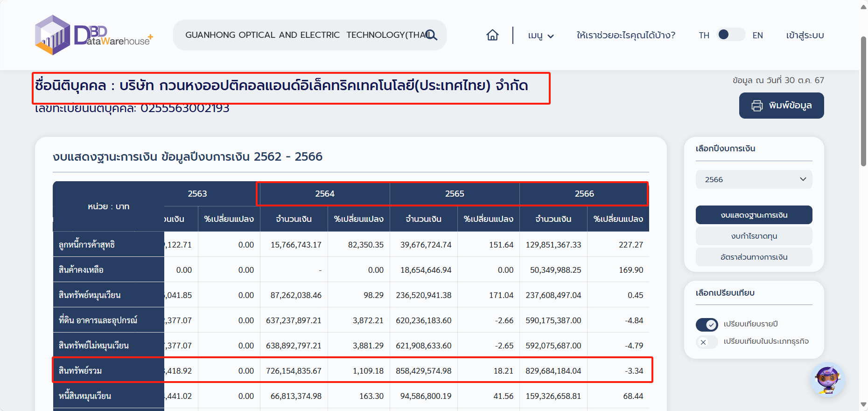Click the value 129,851,367.33
The width and height of the screenshot is (868, 411).
[x=553, y=245]
